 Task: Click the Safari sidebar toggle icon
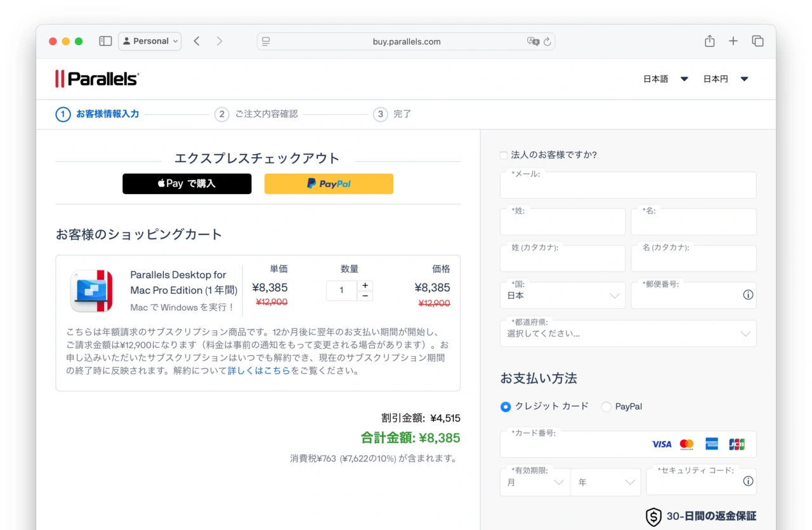point(105,41)
